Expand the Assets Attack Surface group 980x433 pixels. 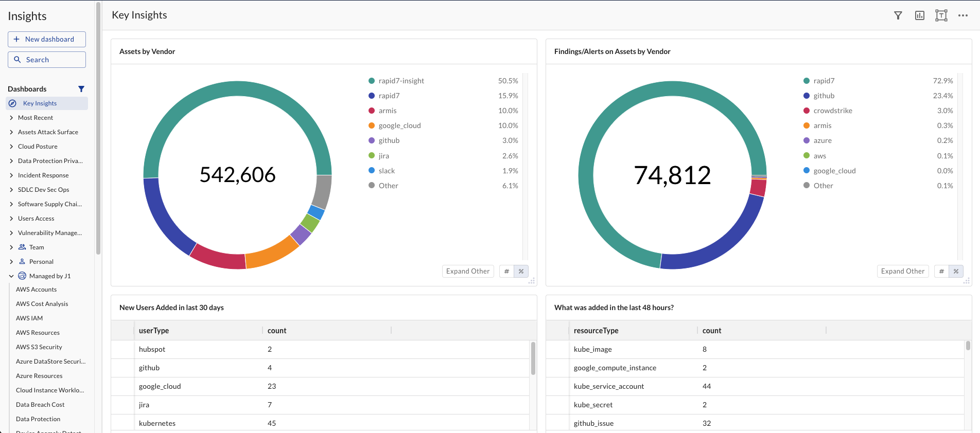11,132
